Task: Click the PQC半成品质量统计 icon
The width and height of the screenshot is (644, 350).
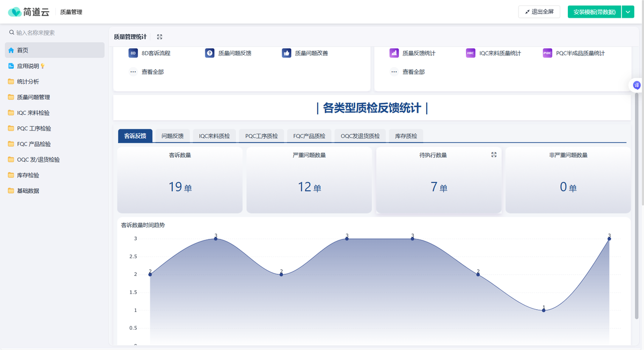Action: pyautogui.click(x=547, y=53)
